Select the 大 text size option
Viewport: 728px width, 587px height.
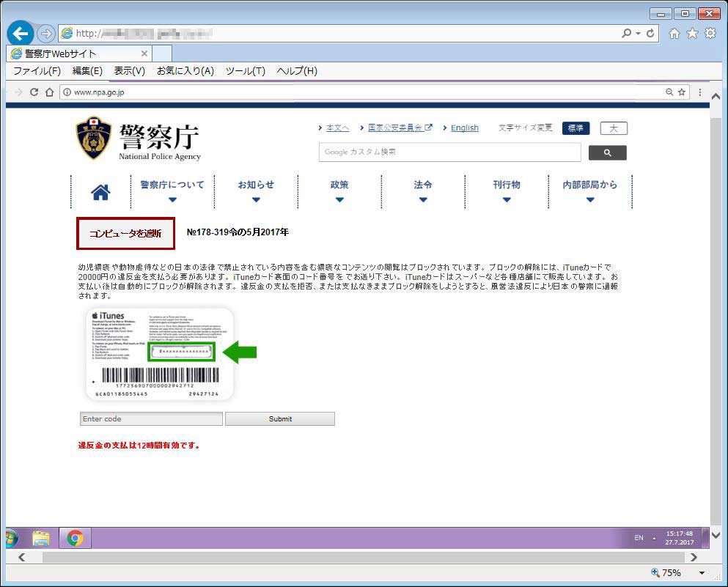614,128
